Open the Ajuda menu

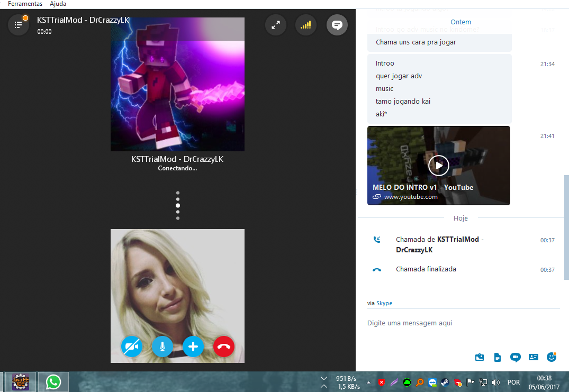(58, 4)
